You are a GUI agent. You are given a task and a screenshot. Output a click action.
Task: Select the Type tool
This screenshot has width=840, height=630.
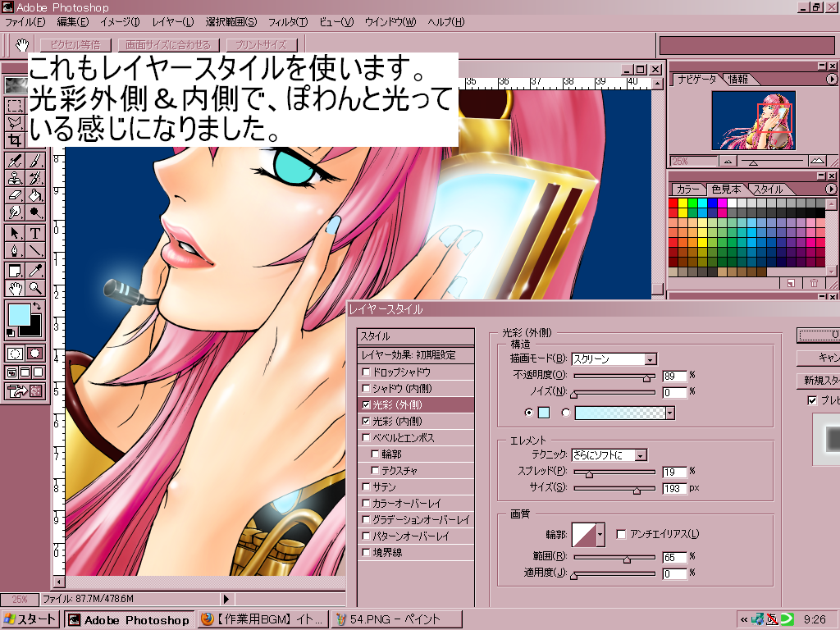click(x=36, y=233)
